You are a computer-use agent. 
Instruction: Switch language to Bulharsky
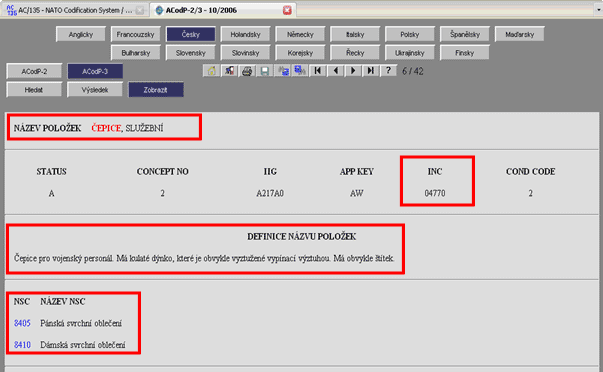click(135, 53)
